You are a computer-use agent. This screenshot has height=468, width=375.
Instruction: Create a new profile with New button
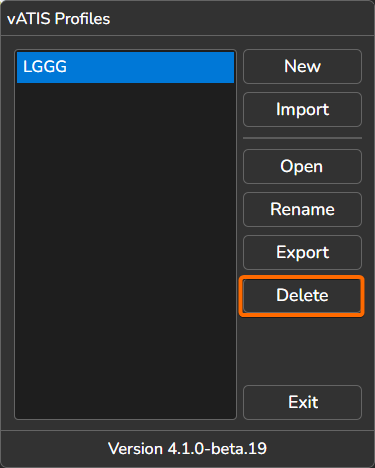(302, 66)
